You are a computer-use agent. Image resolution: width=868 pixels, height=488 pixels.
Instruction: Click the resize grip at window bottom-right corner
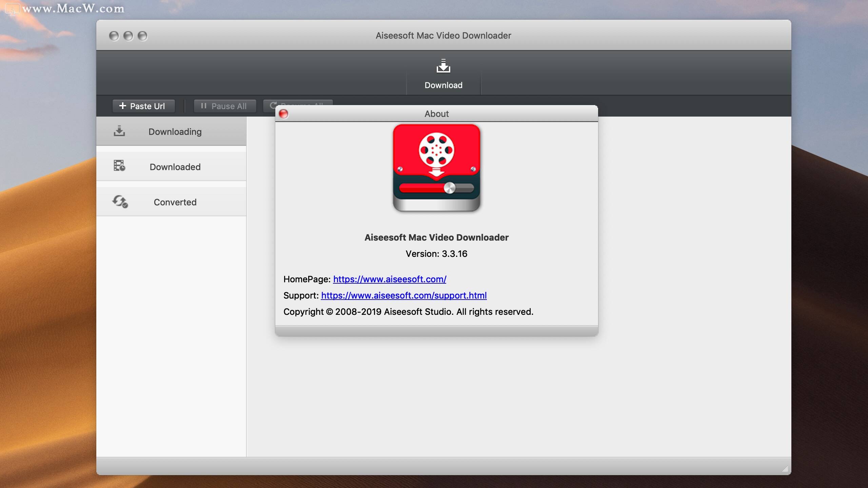tap(785, 469)
